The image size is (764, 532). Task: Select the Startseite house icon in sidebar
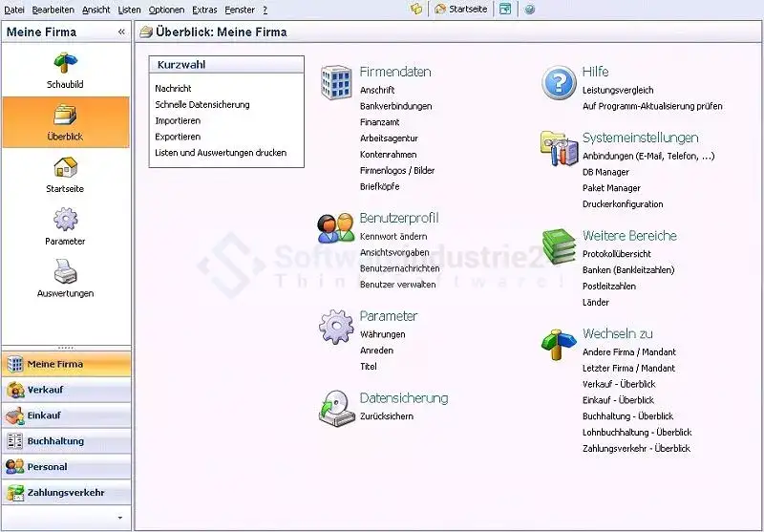coord(65,168)
